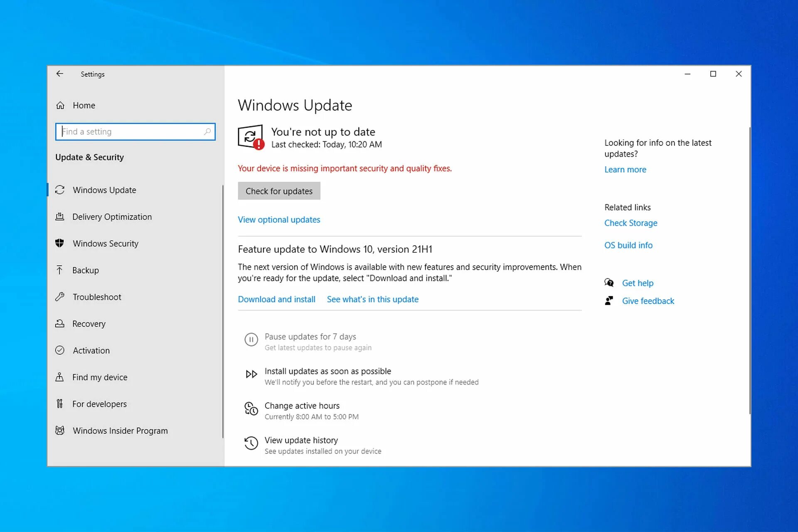Open the For developers section
The width and height of the screenshot is (798, 532).
(99, 404)
